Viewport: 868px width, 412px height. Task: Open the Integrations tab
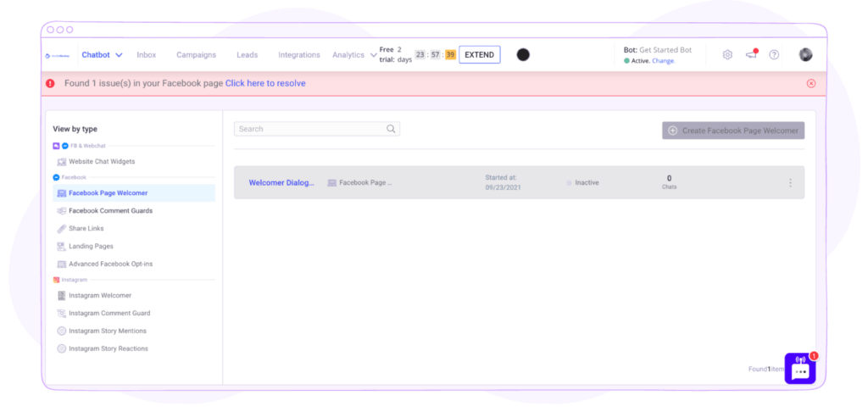point(299,55)
